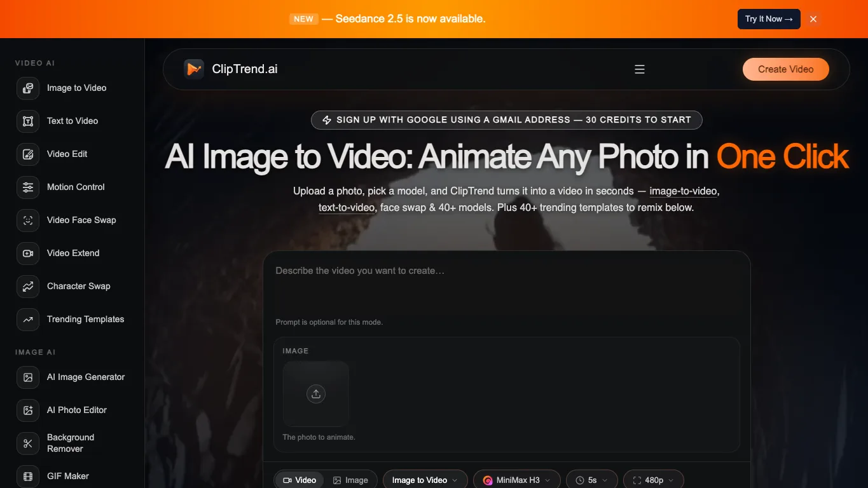This screenshot has width=868, height=488.
Task: Select the Text to Video sidebar icon
Action: pyautogui.click(x=28, y=121)
